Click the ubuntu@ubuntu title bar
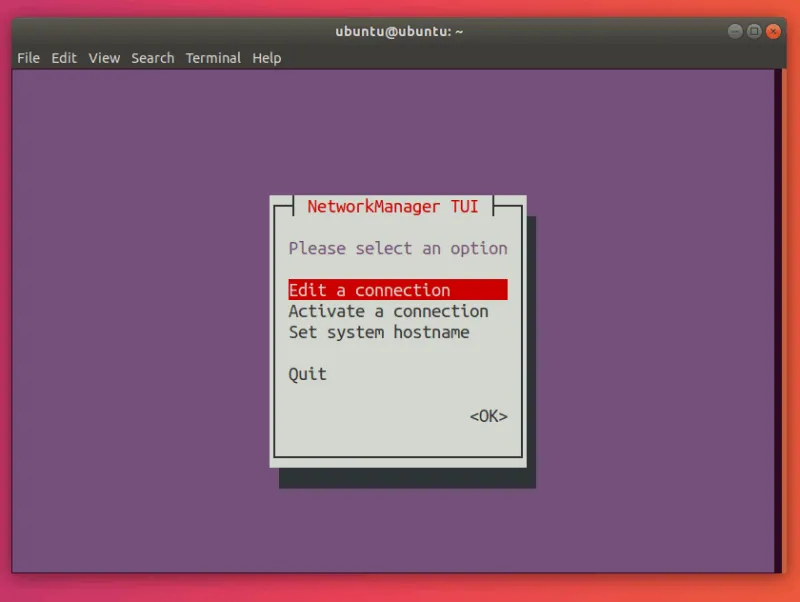This screenshot has width=800, height=602. pyautogui.click(x=400, y=31)
